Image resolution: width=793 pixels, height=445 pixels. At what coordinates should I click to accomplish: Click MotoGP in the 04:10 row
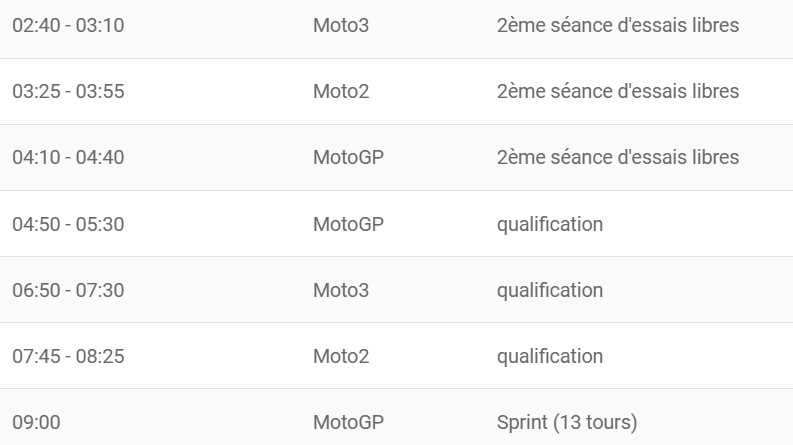point(348,157)
